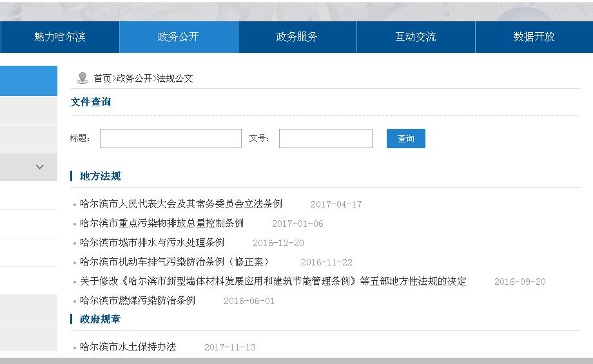The height and width of the screenshot is (364, 593).
Task: Switch to the 数据开放 tab
Action: click(x=534, y=37)
